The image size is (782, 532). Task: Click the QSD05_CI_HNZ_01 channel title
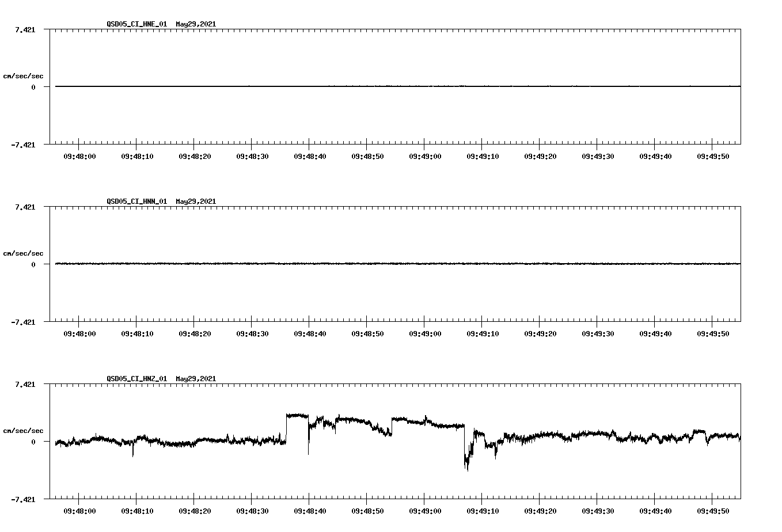(x=135, y=379)
